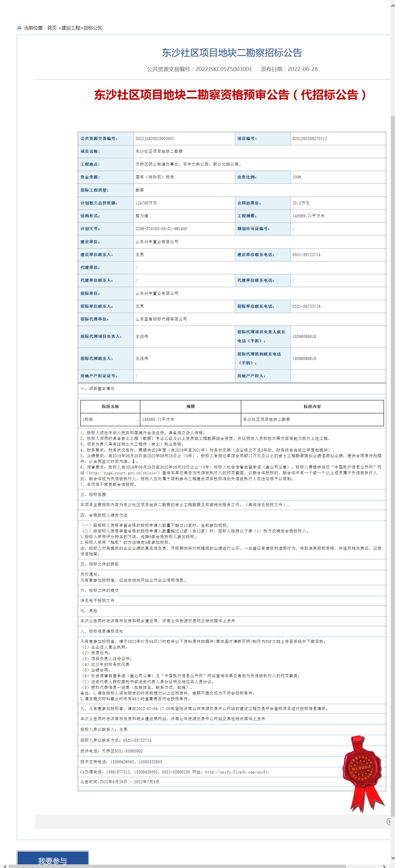Click 18596098616 beside 招标代理机构联系电话
This screenshot has height=868, width=395.
tap(304, 358)
